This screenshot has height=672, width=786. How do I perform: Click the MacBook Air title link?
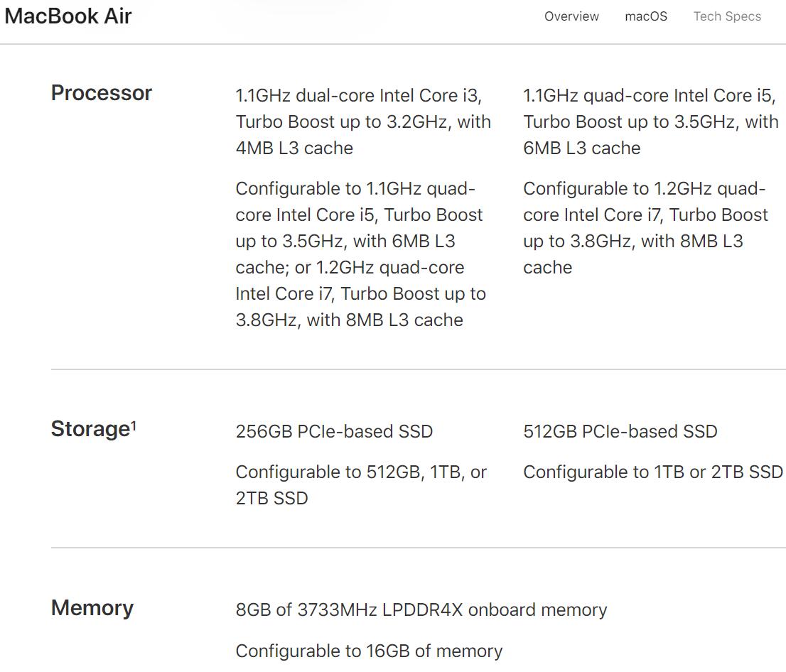point(68,16)
